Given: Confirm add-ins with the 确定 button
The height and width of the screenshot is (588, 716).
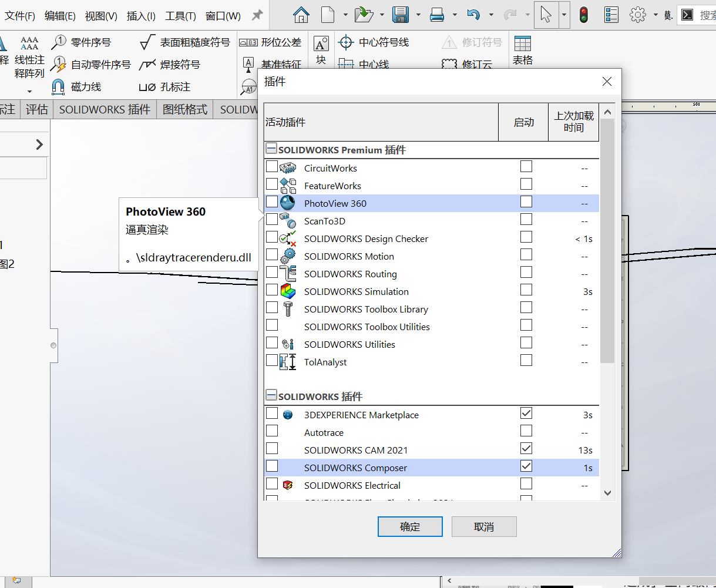Looking at the screenshot, I should [x=409, y=526].
